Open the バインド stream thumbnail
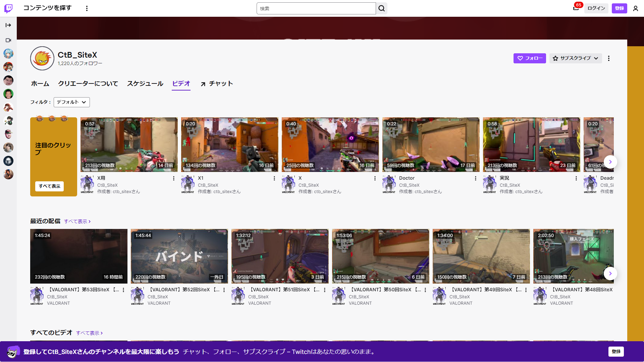 tap(179, 256)
